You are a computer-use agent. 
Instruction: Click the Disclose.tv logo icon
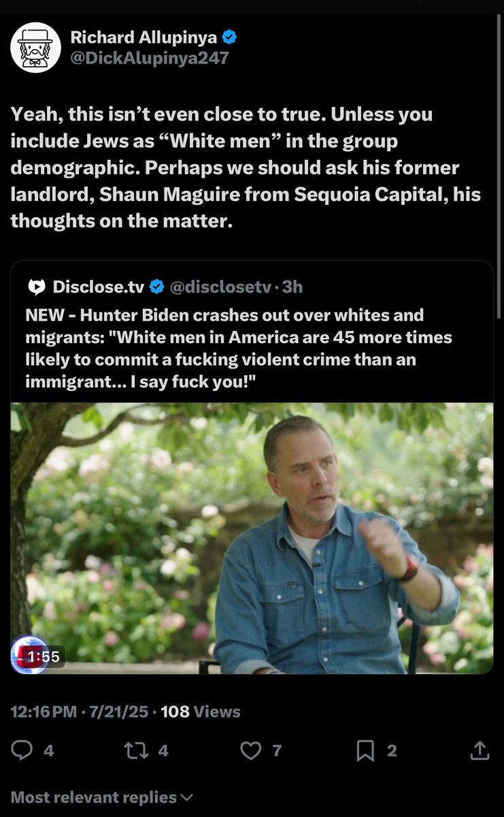pyautogui.click(x=36, y=287)
